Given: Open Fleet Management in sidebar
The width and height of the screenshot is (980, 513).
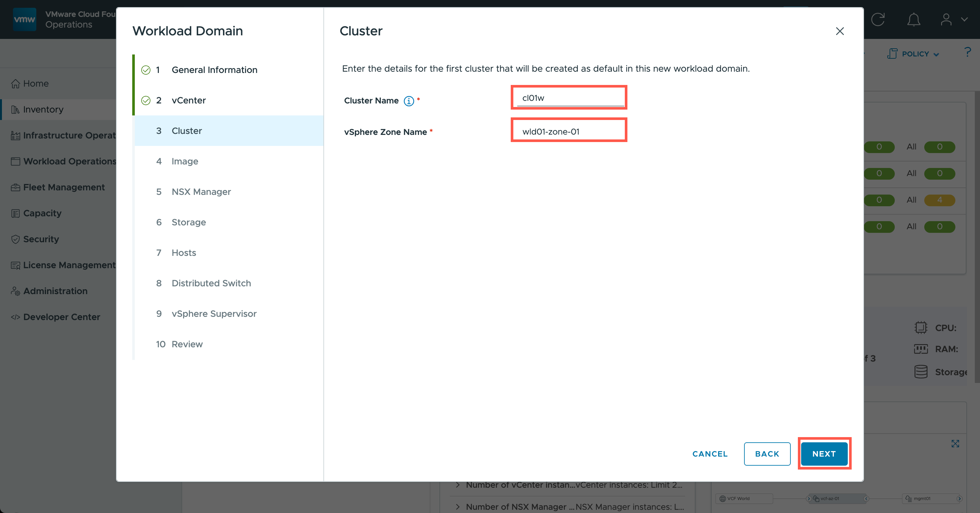Looking at the screenshot, I should tap(64, 187).
